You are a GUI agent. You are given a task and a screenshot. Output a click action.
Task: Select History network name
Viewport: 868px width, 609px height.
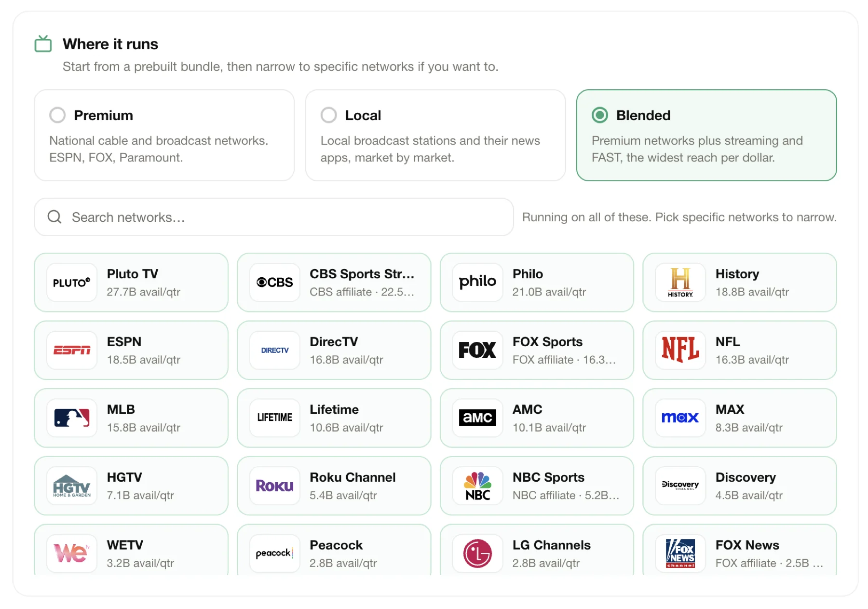(x=737, y=274)
